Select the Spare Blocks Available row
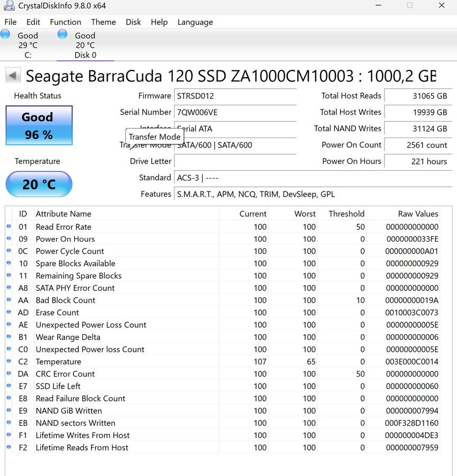This screenshot has height=476, width=457. point(223,263)
